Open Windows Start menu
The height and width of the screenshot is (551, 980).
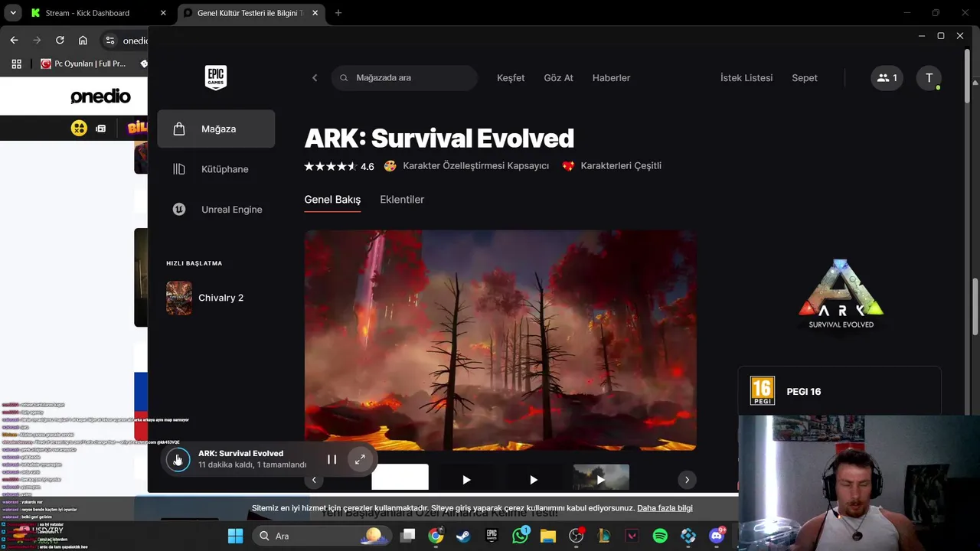[235, 536]
